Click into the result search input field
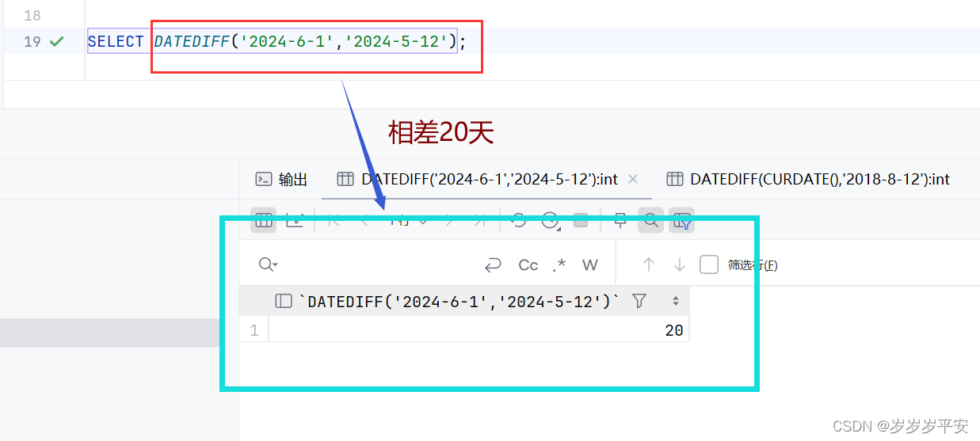 coord(380,264)
